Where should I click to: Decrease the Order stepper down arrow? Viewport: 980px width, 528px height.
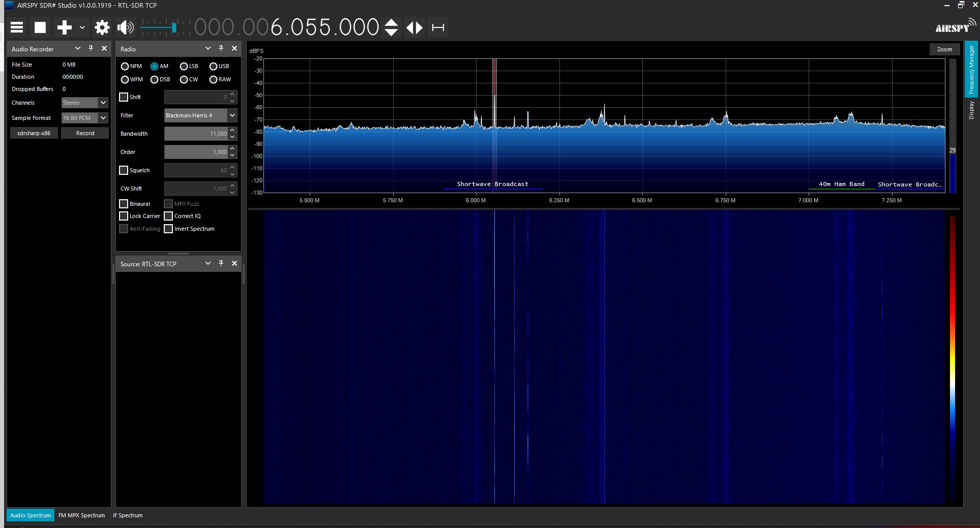tap(232, 156)
